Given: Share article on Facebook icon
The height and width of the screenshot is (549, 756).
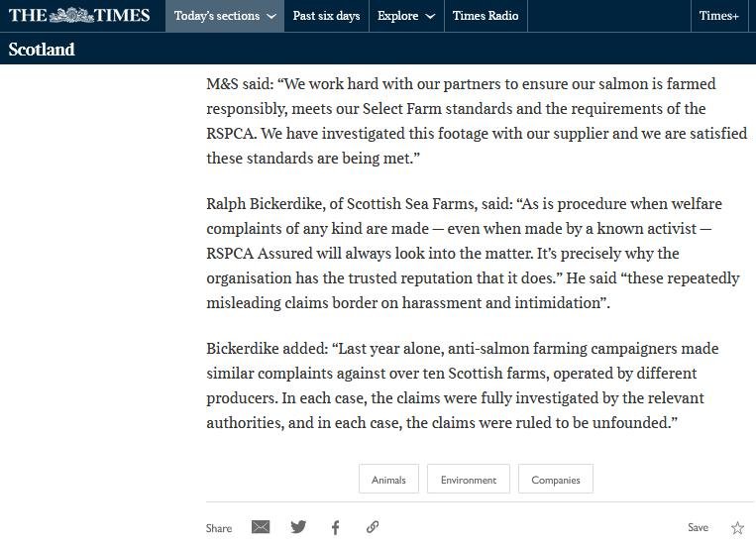Looking at the screenshot, I should point(336,527).
